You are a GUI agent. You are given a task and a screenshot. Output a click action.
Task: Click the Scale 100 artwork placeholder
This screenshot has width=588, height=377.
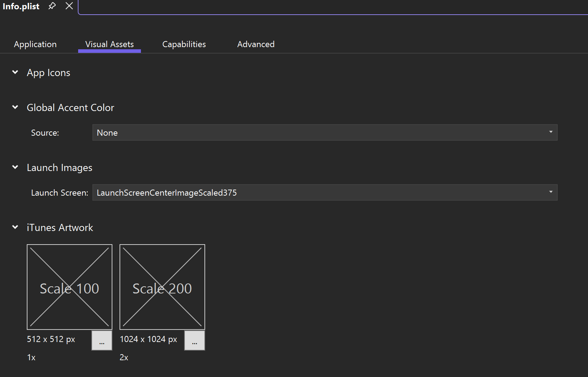(x=69, y=287)
